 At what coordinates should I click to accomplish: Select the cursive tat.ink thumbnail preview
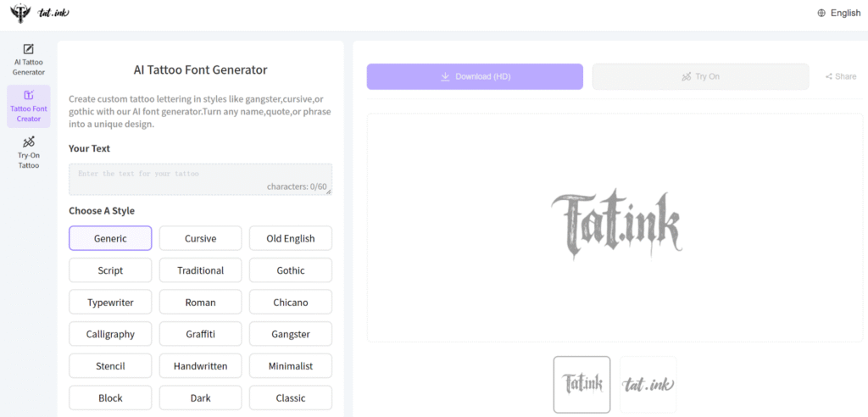click(x=648, y=384)
